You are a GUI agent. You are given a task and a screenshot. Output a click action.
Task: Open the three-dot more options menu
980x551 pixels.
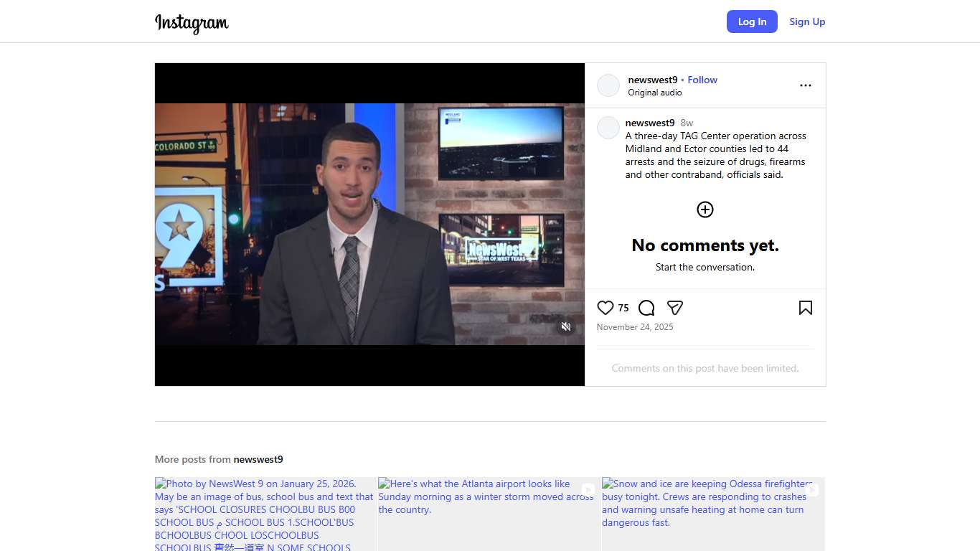(x=805, y=85)
